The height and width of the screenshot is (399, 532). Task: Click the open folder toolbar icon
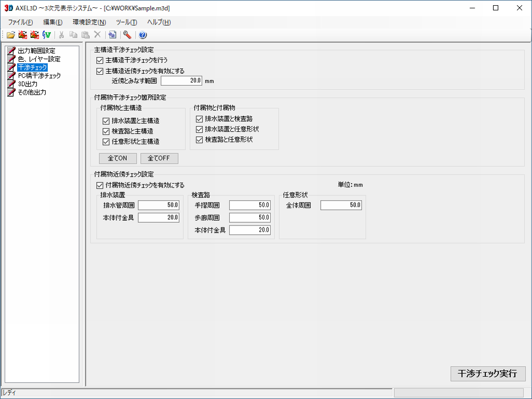point(10,35)
